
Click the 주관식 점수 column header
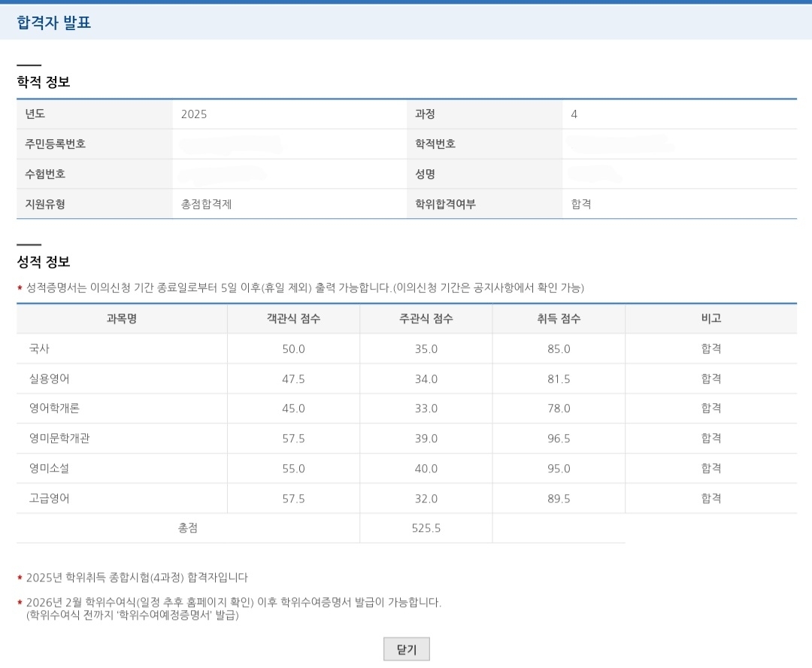(x=426, y=318)
